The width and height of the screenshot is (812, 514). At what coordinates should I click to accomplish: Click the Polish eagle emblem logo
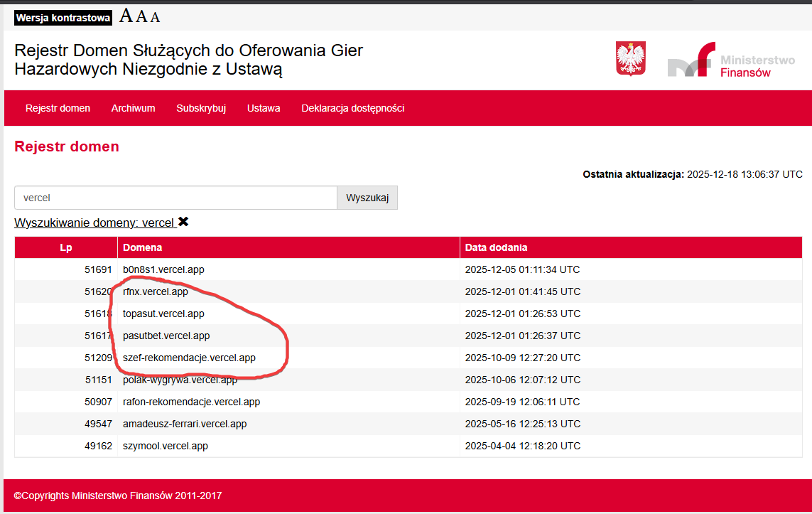point(630,58)
